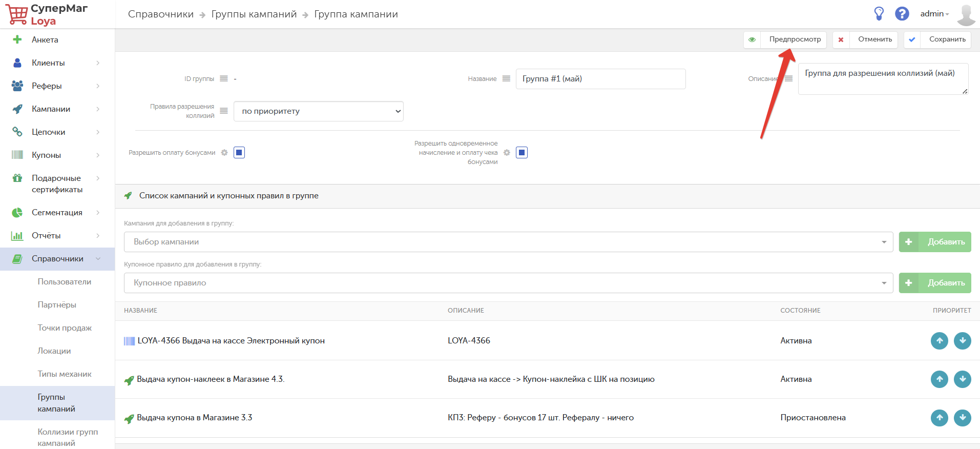Expand the Реферы sidebar section

[98, 86]
